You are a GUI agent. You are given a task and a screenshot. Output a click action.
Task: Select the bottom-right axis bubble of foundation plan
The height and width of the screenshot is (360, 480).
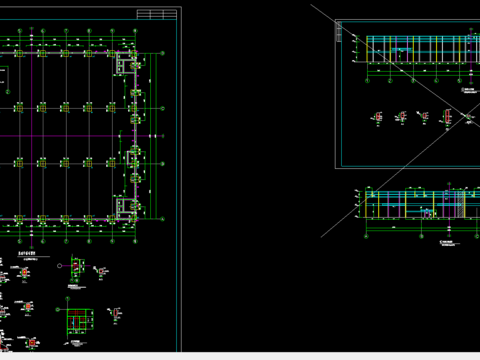163,219
